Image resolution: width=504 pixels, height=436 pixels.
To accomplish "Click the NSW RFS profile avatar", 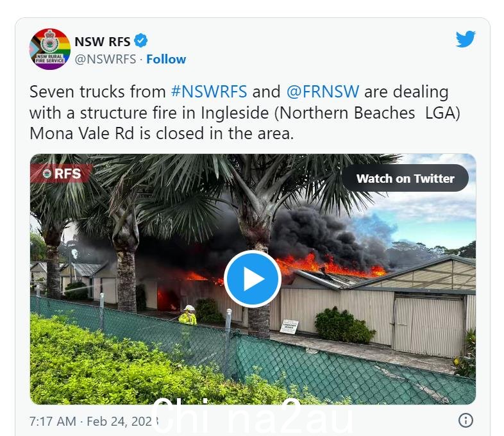I will click(x=50, y=49).
